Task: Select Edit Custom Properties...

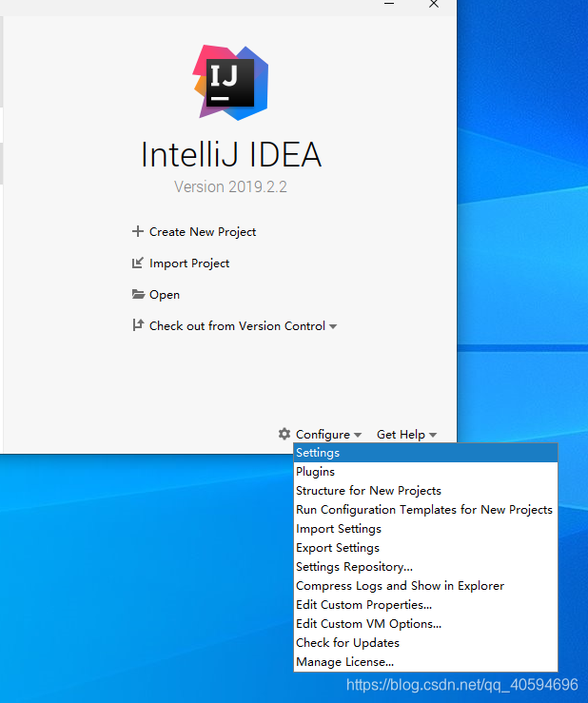Action: 425,605
